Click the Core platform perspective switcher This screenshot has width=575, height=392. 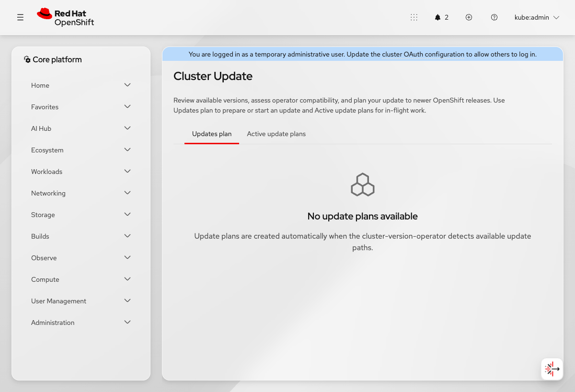(53, 60)
